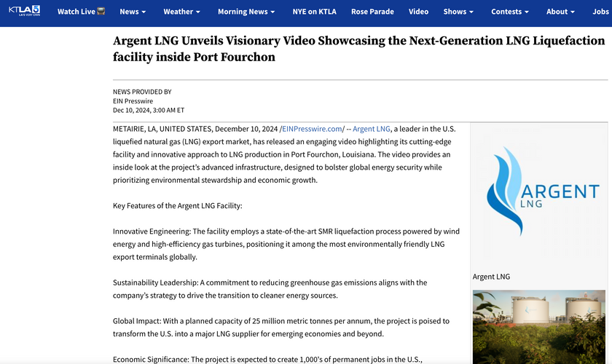Open the Rose Parade section

pos(372,12)
